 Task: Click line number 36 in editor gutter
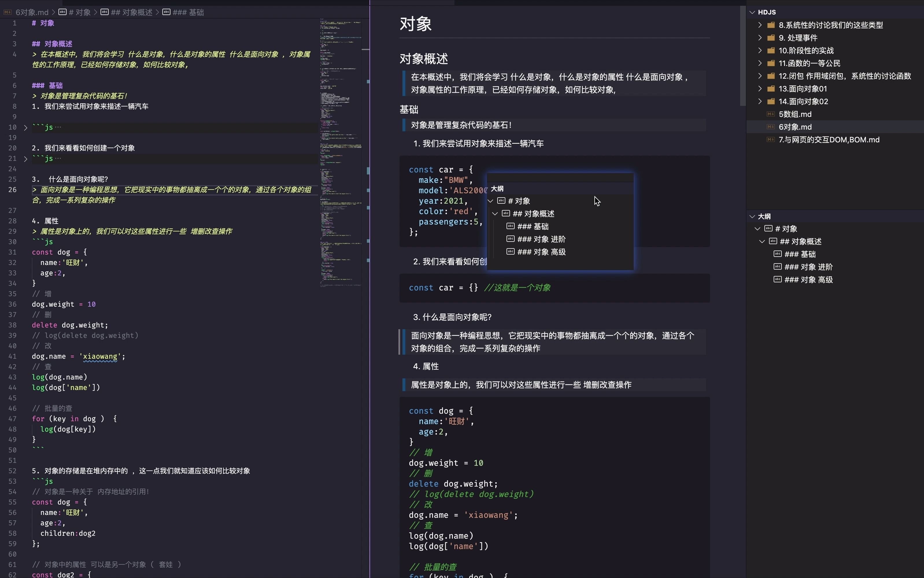[x=12, y=304]
